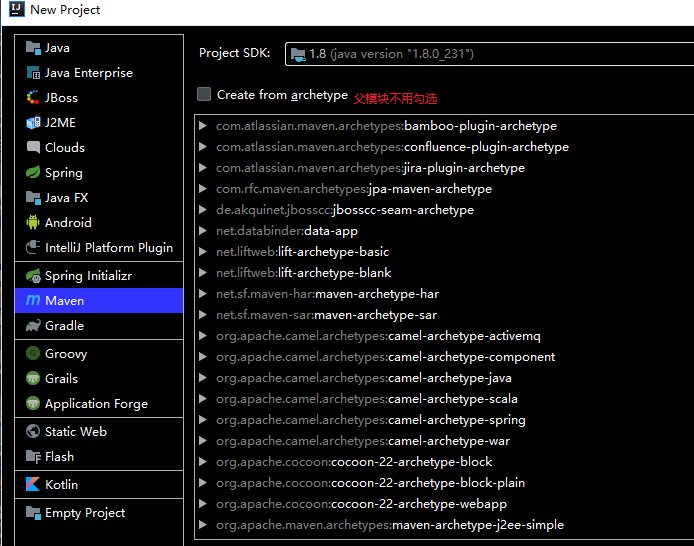Click the Kotlin icon
This screenshot has width=694, height=546.
click(33, 484)
